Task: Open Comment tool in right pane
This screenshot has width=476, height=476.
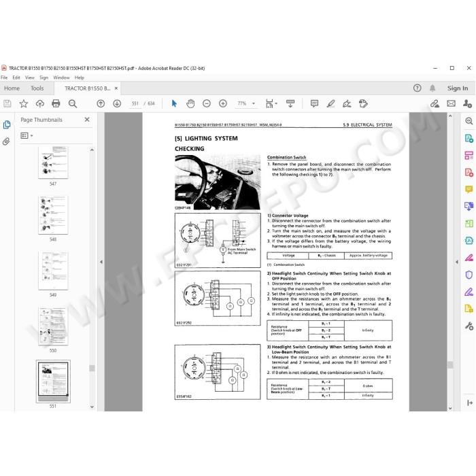Action: (469, 190)
